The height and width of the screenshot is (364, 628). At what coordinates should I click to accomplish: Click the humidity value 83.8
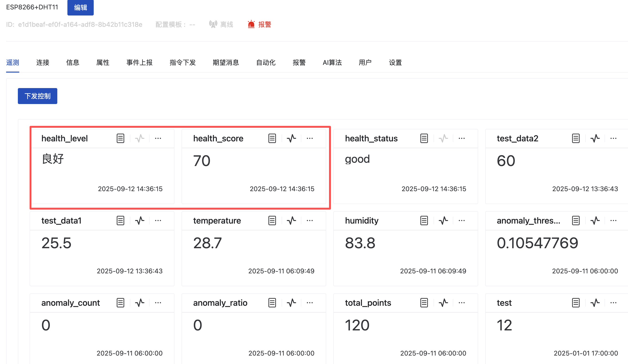[360, 243]
